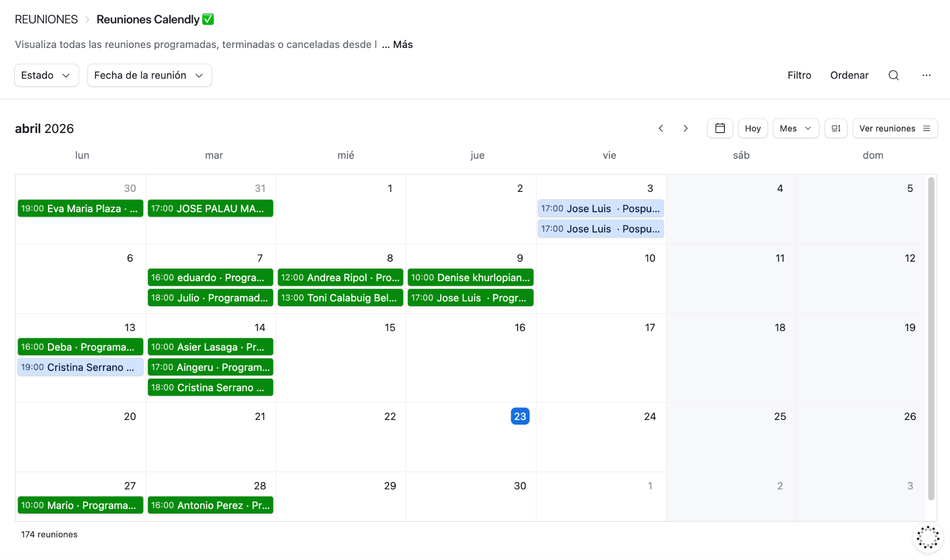
Task: Open the three-dots more options menu
Action: 926,75
